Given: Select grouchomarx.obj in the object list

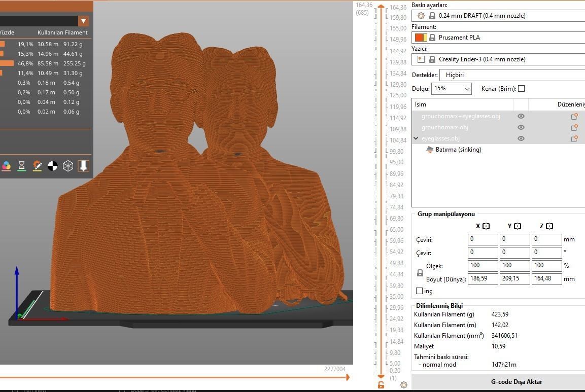Looking at the screenshot, I should 445,127.
